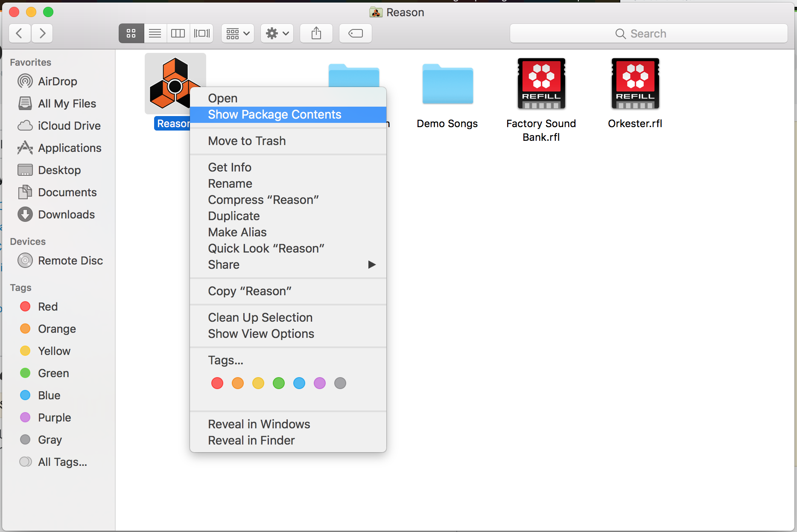Expand the Share submenu
797x532 pixels.
(288, 265)
